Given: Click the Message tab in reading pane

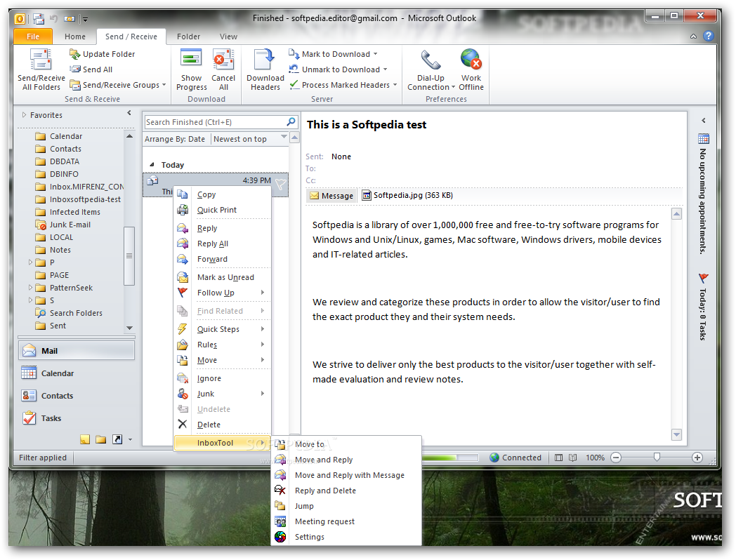Looking at the screenshot, I should point(331,196).
